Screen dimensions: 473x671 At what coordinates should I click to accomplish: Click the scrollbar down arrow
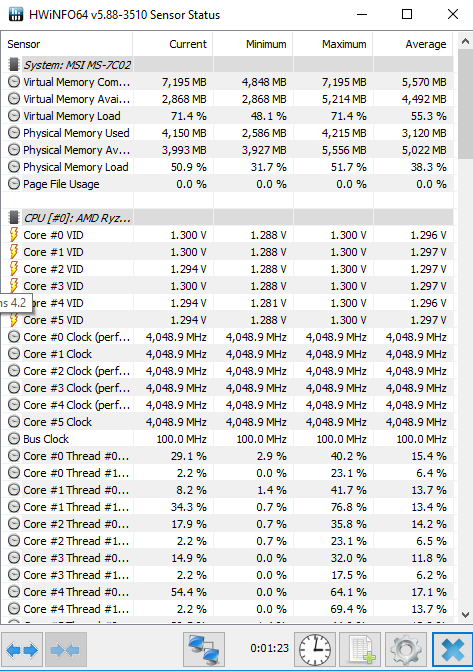click(x=465, y=615)
